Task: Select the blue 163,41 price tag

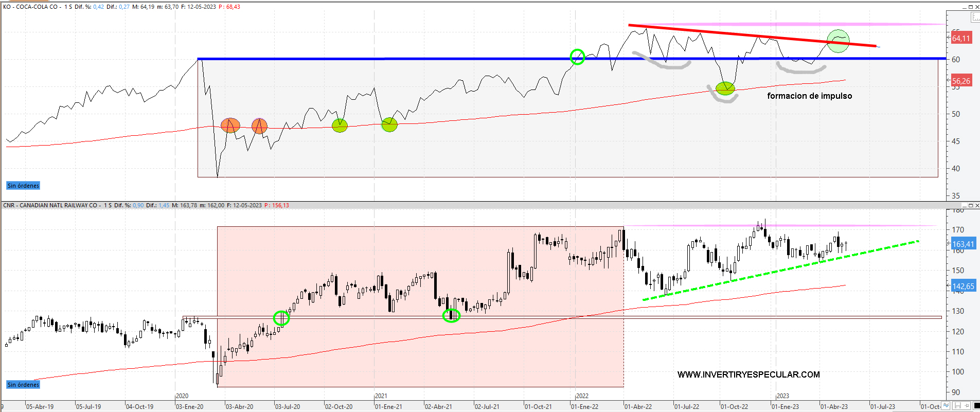Action: [x=963, y=244]
